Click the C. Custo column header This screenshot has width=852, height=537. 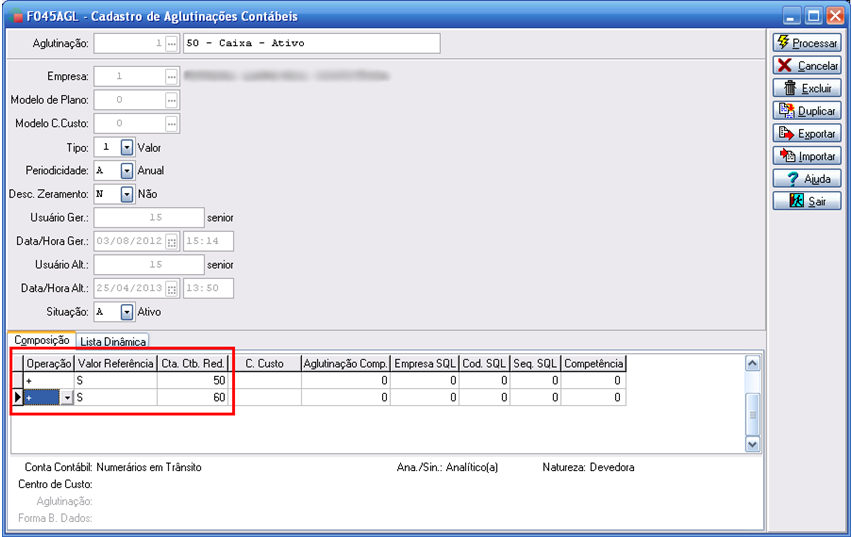pos(265,364)
